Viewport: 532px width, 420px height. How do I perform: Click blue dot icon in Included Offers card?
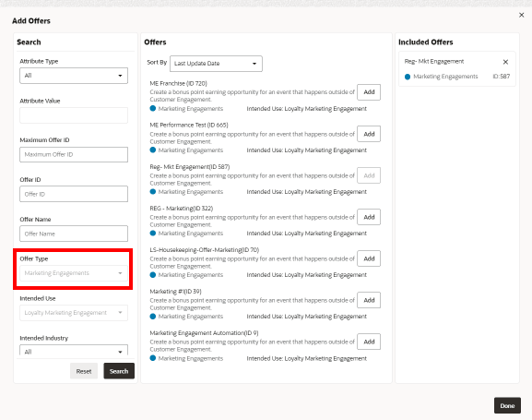point(408,77)
